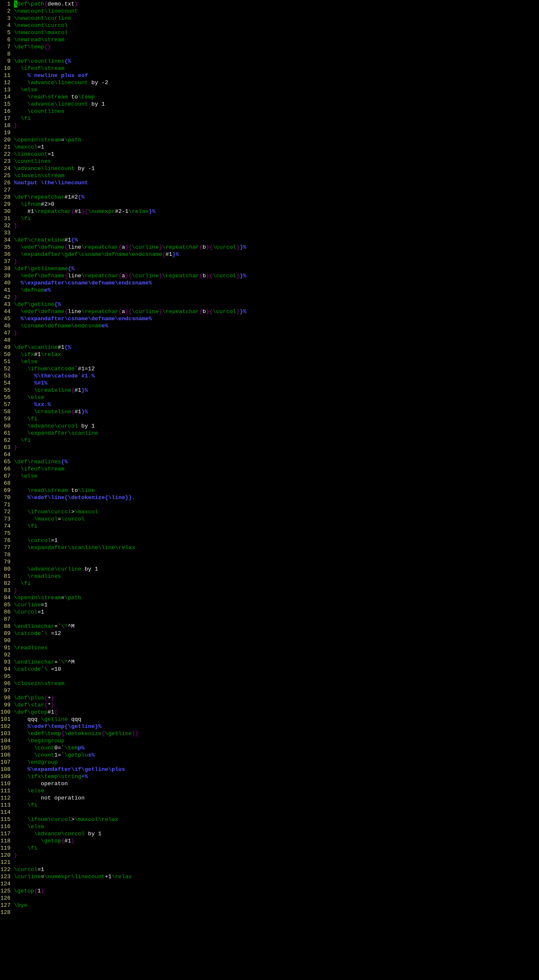The image size is (539, 980).
Task: Place cursor on \def\getline{% definition
Action: coord(37,304)
